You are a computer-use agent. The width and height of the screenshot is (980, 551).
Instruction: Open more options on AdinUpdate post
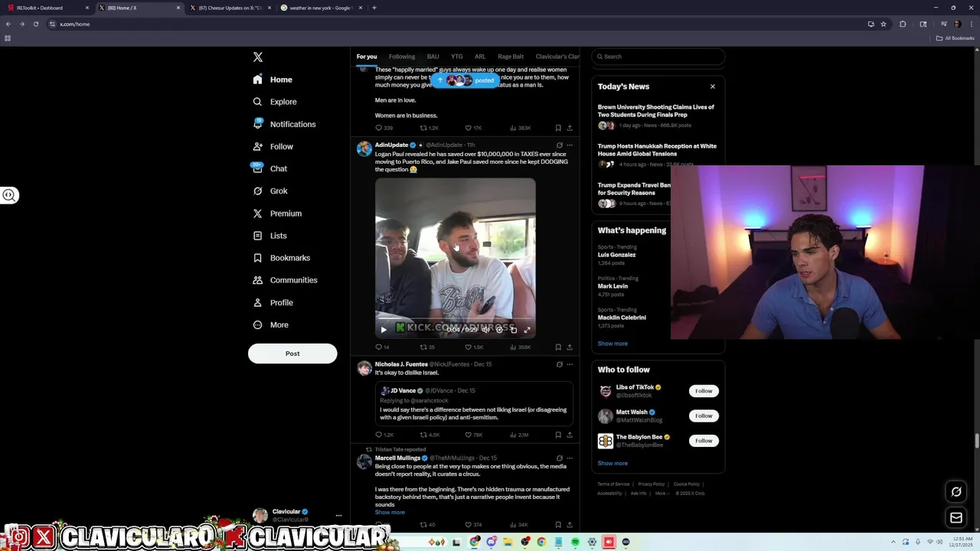coord(569,145)
